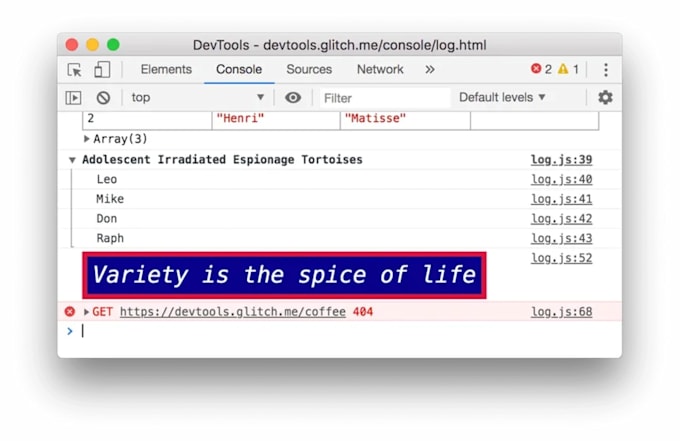This screenshot has height=441, width=680.
Task: Open the log.js:68 source link
Action: [x=562, y=312]
